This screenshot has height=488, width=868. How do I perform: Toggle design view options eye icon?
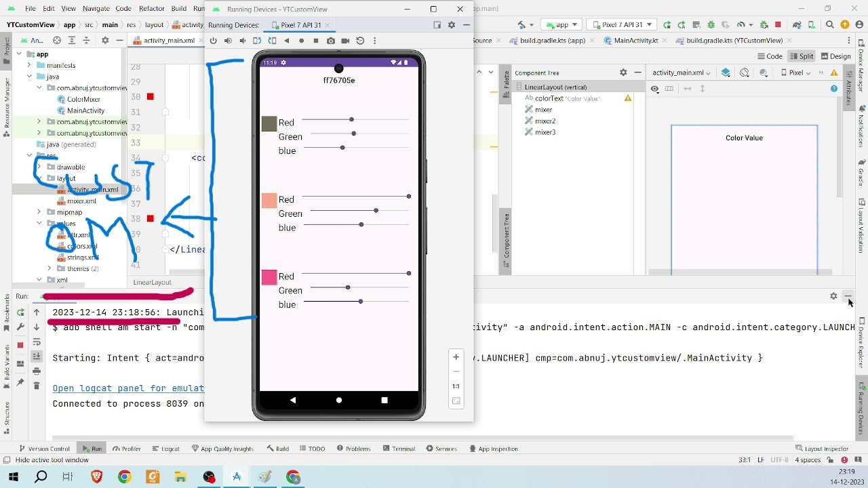654,89
